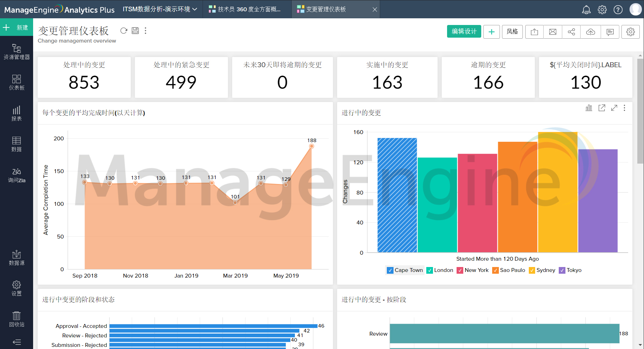Toggle London legend checkbox

click(429, 270)
